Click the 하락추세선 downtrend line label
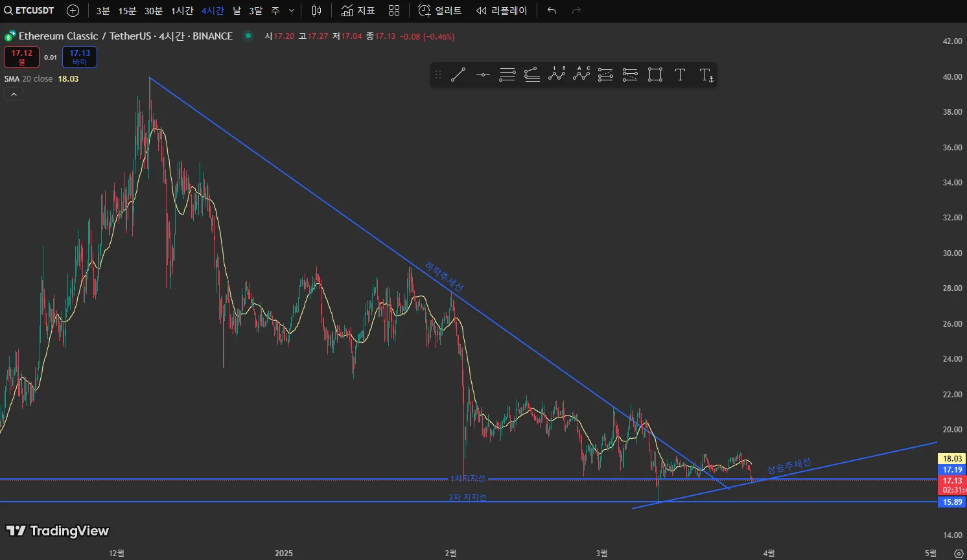This screenshot has height=560, width=967. [x=445, y=276]
